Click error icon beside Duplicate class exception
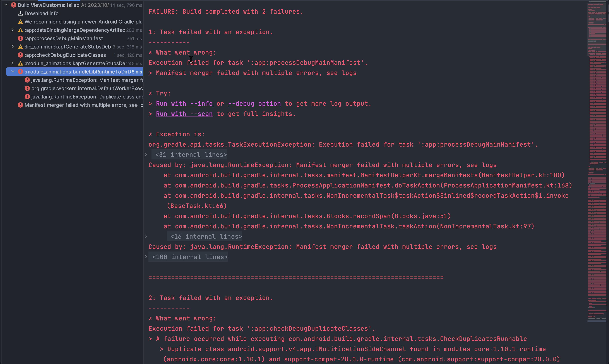609x364 pixels. pyautogui.click(x=27, y=97)
